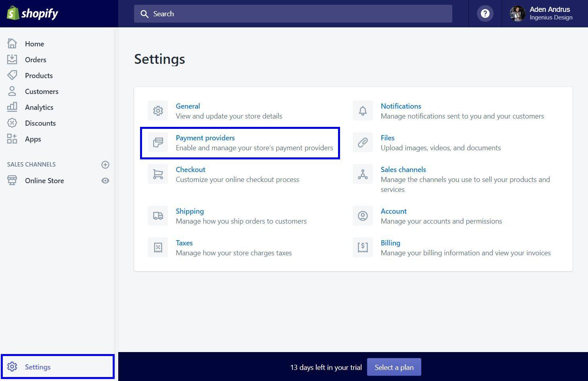Click the Analytics bar chart icon

point(12,107)
